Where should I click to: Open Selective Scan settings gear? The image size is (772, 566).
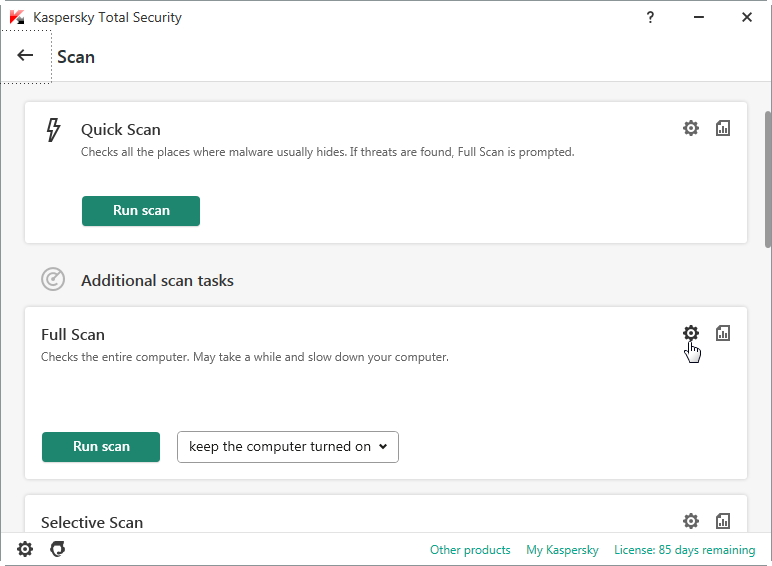pos(691,521)
